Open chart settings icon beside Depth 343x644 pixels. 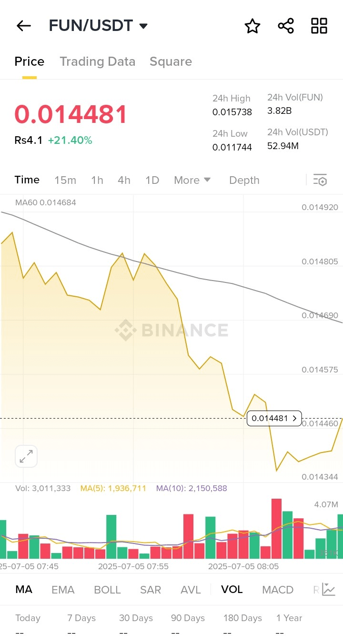coord(320,180)
